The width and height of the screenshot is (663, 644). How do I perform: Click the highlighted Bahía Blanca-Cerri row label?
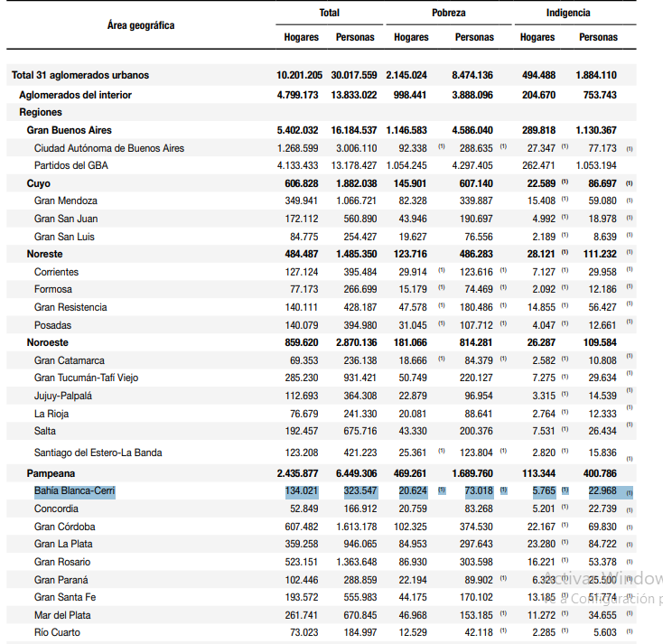tap(74, 491)
